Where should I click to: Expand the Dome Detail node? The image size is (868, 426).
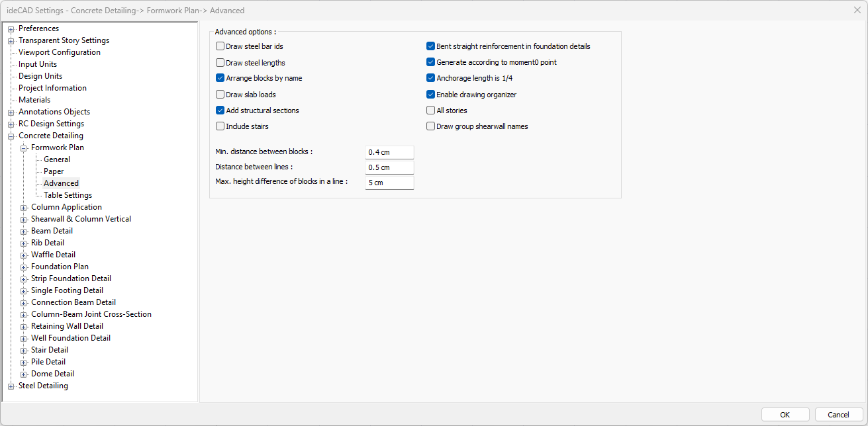coord(24,374)
